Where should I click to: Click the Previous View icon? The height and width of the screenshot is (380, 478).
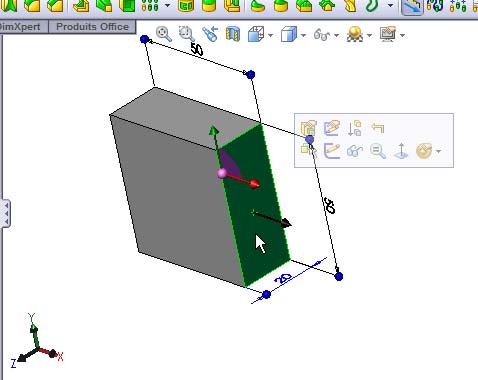210,34
